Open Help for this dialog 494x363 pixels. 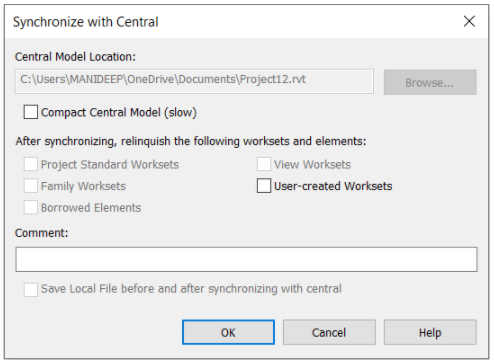[430, 332]
